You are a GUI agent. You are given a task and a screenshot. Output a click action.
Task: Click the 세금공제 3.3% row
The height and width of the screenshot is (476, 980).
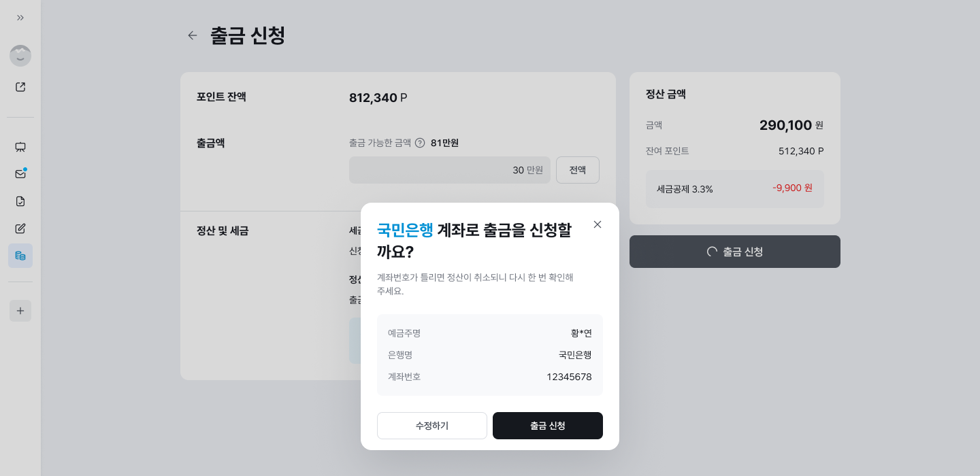coord(735,189)
